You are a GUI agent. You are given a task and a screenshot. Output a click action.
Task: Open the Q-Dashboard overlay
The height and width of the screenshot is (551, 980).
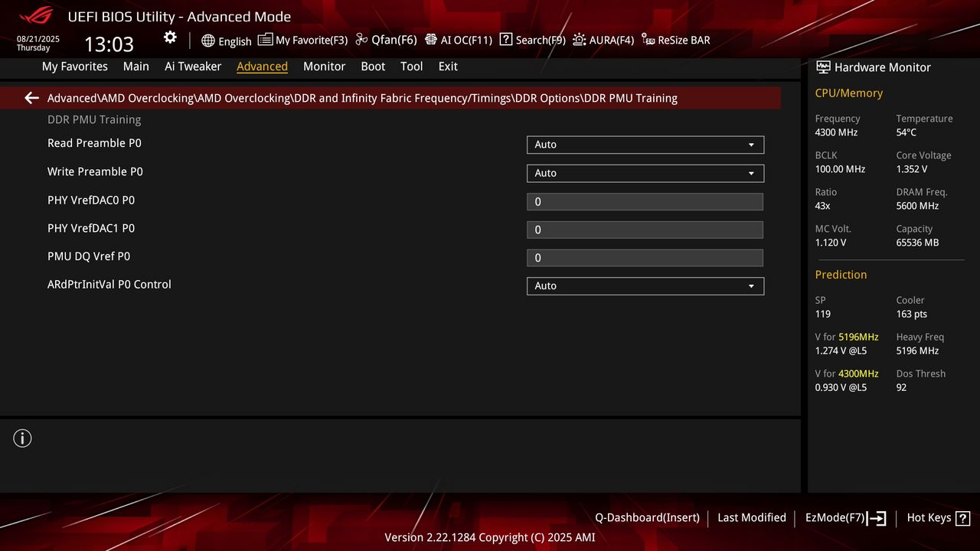coord(647,518)
